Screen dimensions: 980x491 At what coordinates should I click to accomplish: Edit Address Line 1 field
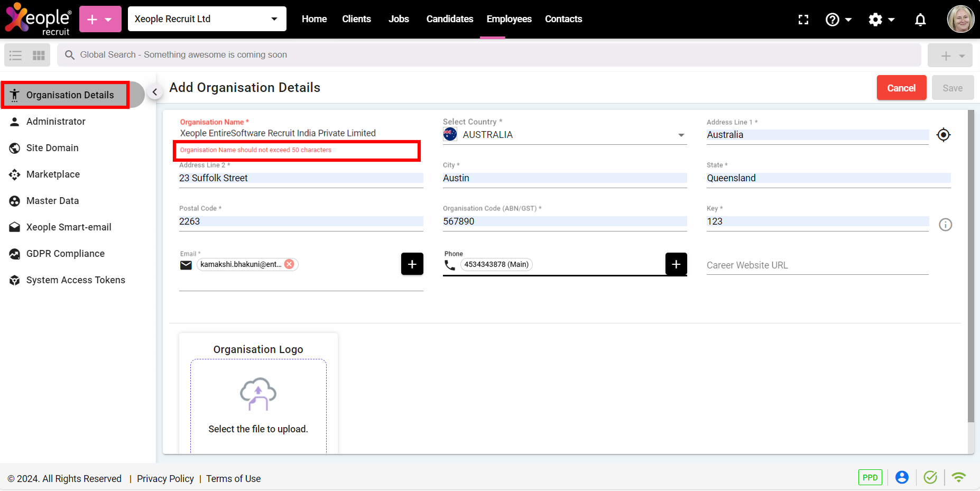(x=817, y=135)
